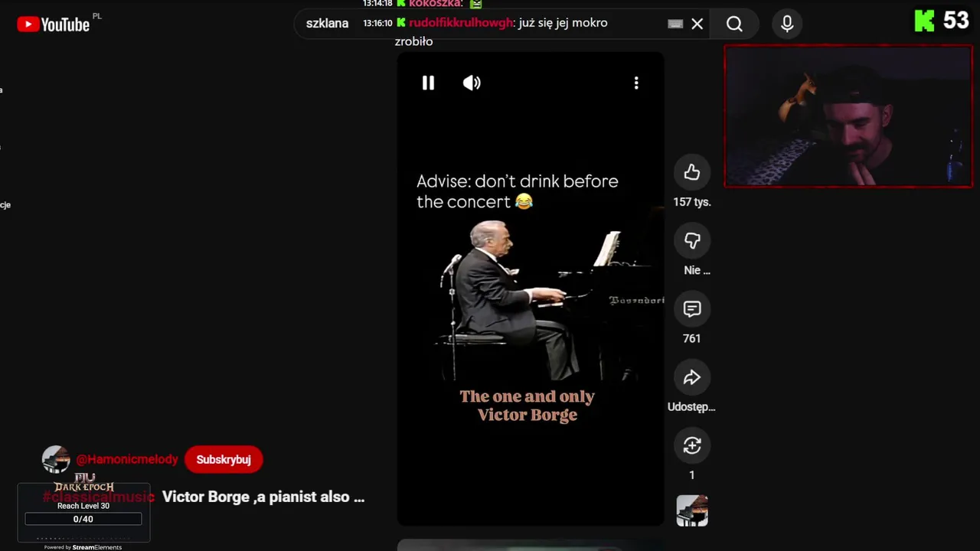Open the @Hamonicmelody channel link
Screen dimensions: 980x551
coord(127,459)
